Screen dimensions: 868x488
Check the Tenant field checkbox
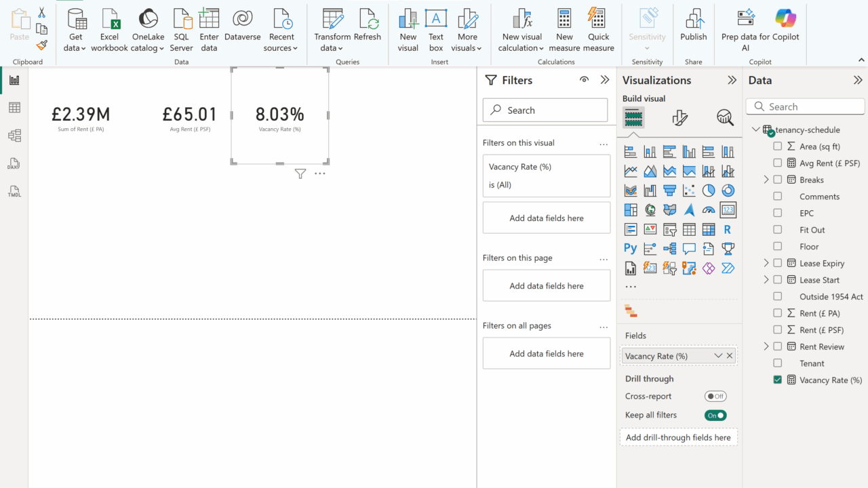tap(778, 363)
